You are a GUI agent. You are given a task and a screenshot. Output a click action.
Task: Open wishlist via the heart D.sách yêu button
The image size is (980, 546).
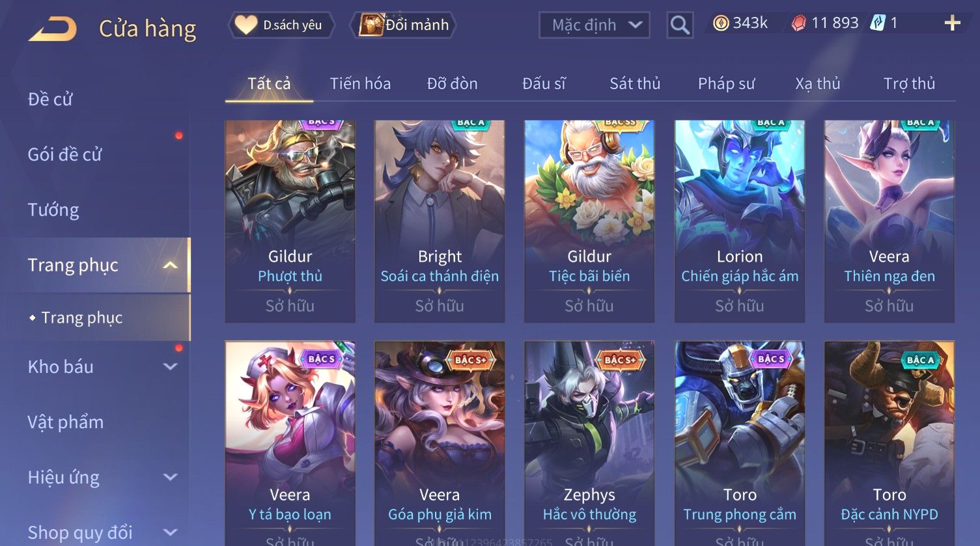click(x=281, y=25)
